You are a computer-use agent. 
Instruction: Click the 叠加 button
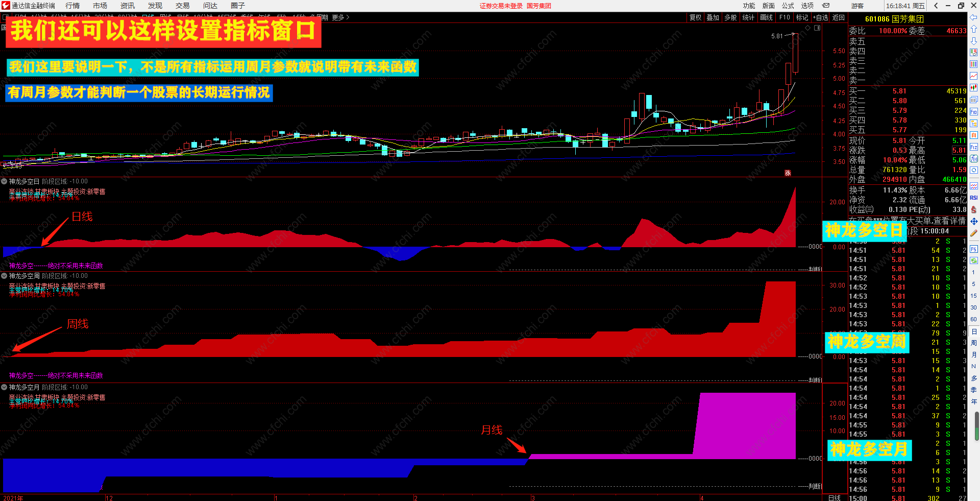[713, 17]
